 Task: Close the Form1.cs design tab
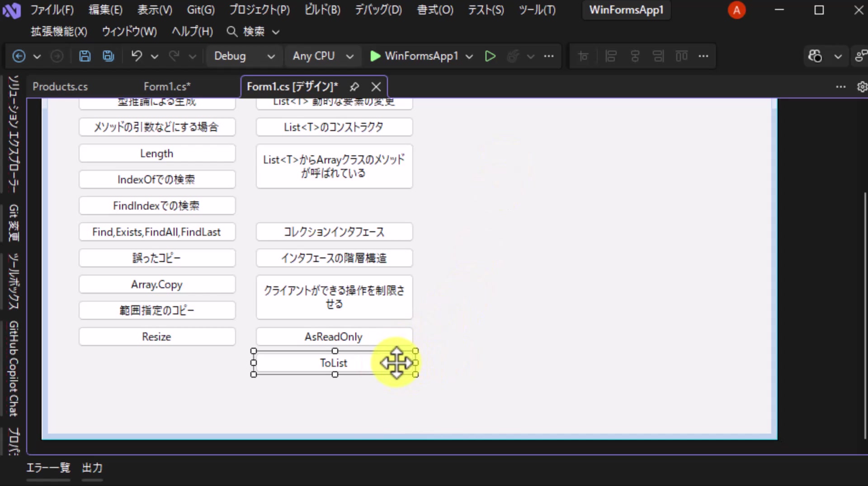[x=376, y=87]
